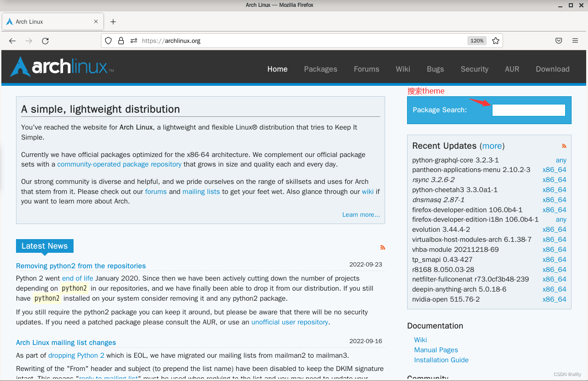Click the browser Back arrow
Viewport: 588px width, 381px height.
[12, 41]
